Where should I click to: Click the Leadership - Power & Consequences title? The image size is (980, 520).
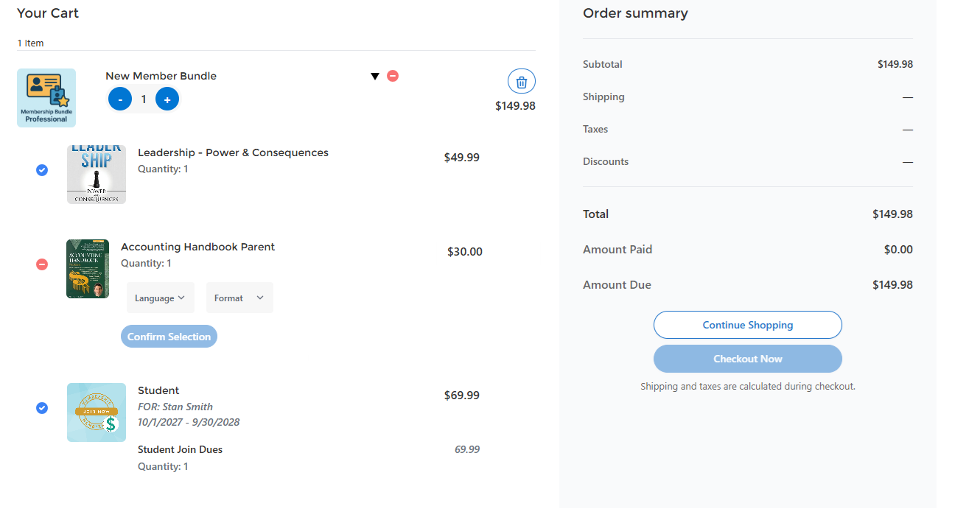(x=233, y=152)
